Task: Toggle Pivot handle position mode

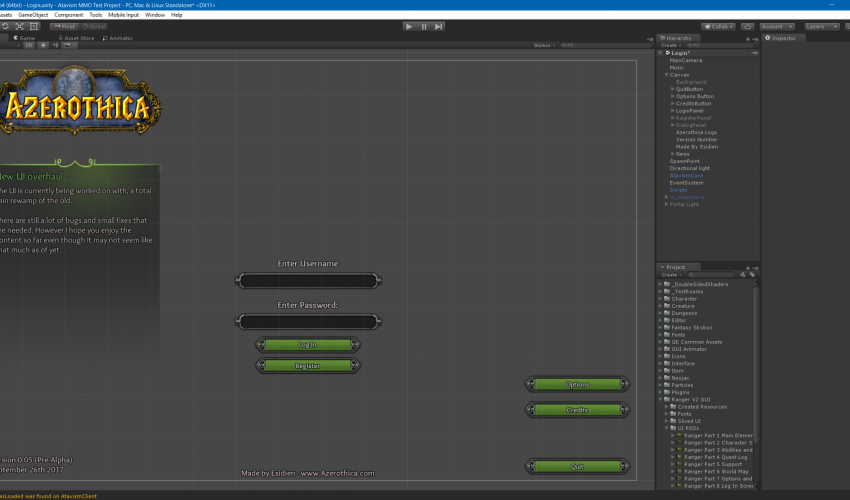Action: pos(65,27)
